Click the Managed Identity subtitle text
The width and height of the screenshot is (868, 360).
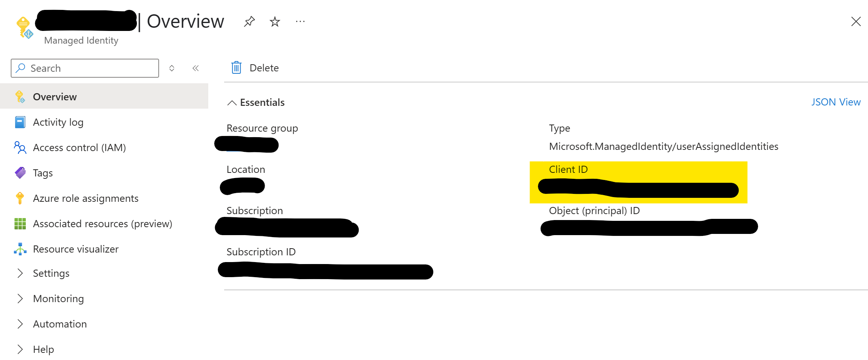click(x=81, y=40)
